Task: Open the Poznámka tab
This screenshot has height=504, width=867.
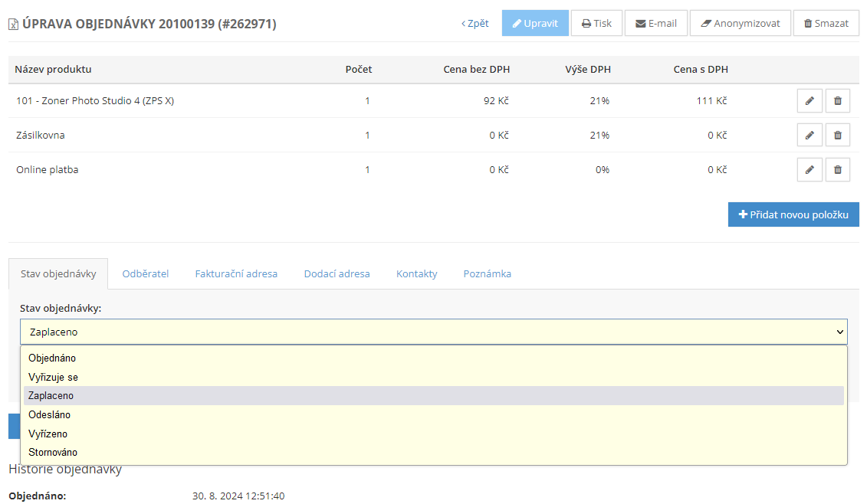Action: pyautogui.click(x=487, y=273)
